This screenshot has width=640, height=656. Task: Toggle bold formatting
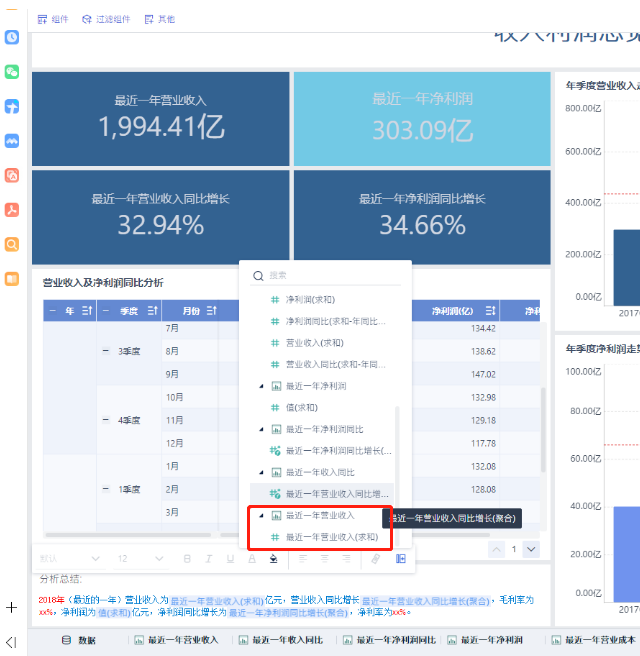tap(187, 559)
